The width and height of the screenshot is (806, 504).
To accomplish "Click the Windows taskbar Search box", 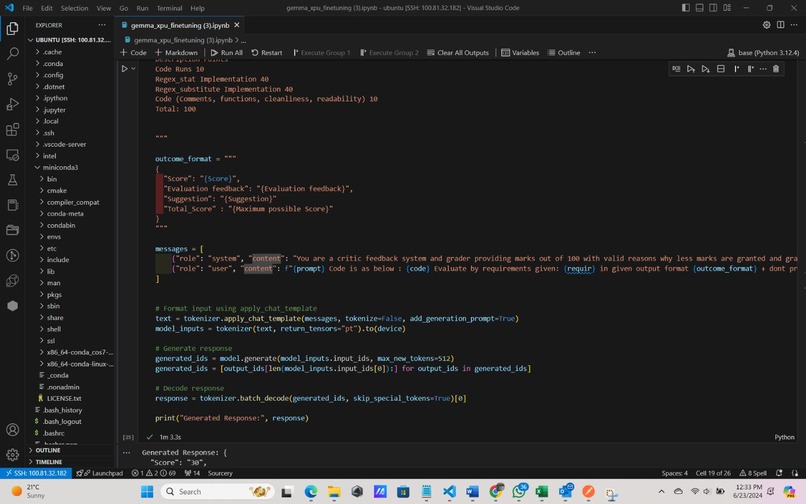I will [x=218, y=492].
